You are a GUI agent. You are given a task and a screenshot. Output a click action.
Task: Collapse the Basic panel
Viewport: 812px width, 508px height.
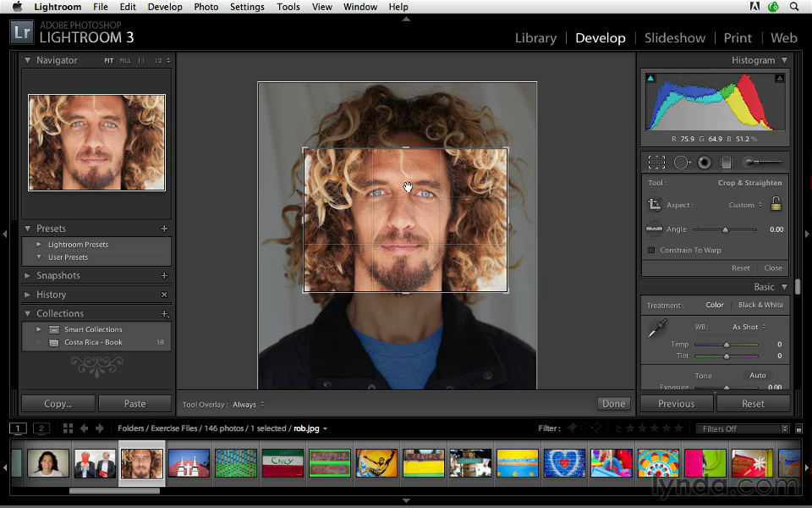pos(785,287)
